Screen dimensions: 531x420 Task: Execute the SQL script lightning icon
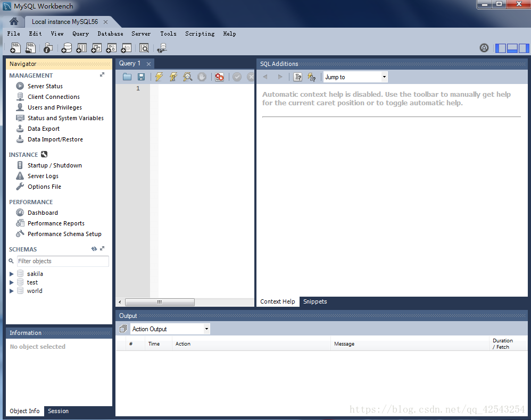[159, 77]
